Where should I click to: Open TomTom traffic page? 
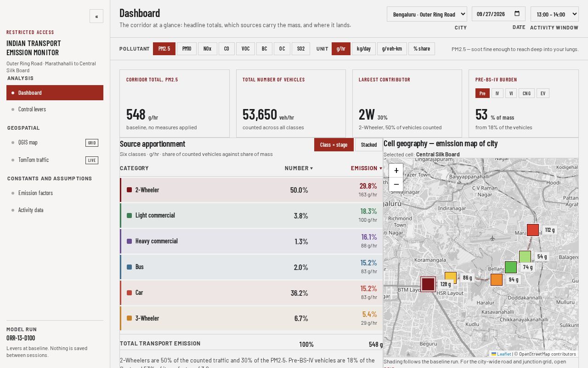[55, 160]
